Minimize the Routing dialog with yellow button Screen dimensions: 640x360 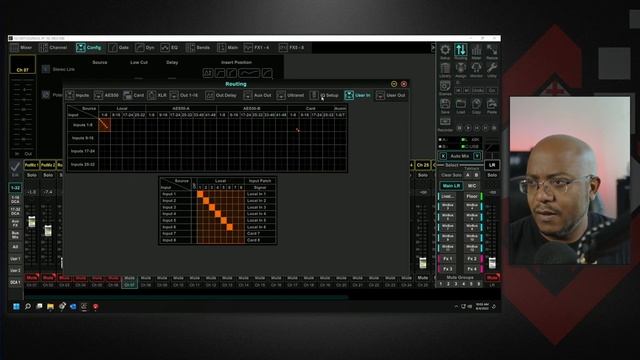394,84
